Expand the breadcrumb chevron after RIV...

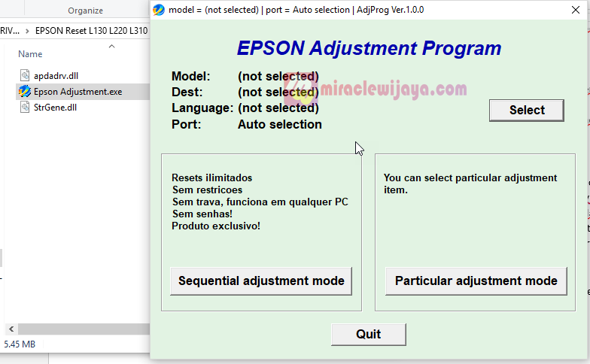click(27, 31)
